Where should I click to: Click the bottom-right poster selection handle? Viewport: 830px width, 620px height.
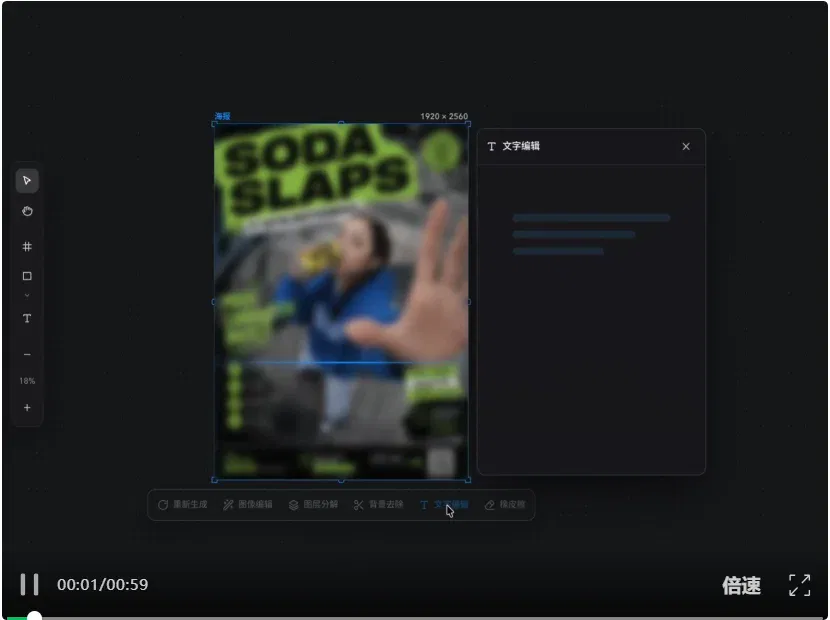(468, 480)
